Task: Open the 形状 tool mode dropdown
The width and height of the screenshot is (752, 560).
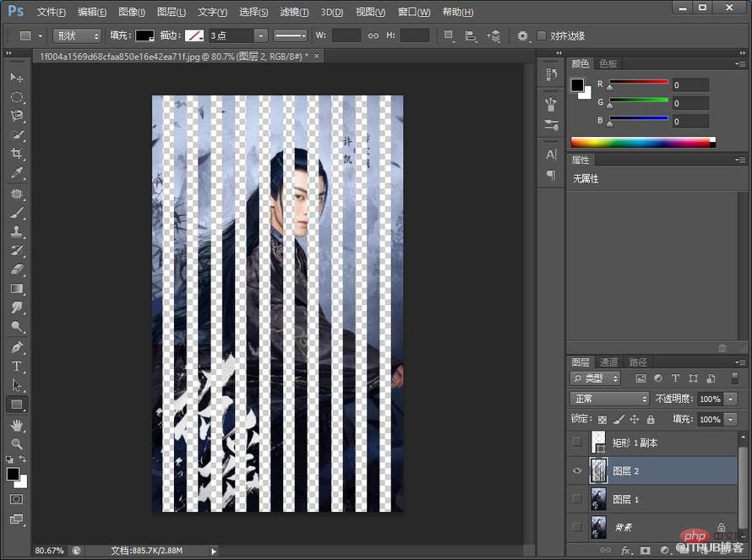Action: pos(77,35)
